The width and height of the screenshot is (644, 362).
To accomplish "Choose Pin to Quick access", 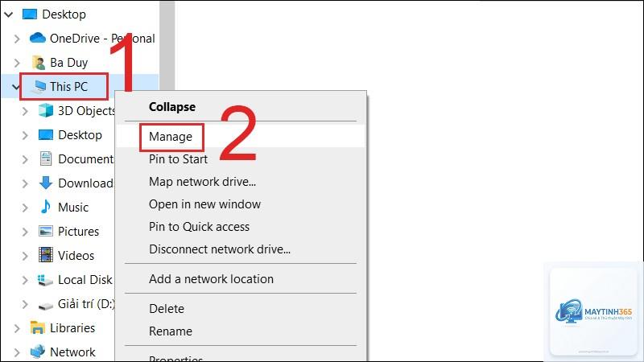I will [x=199, y=227].
